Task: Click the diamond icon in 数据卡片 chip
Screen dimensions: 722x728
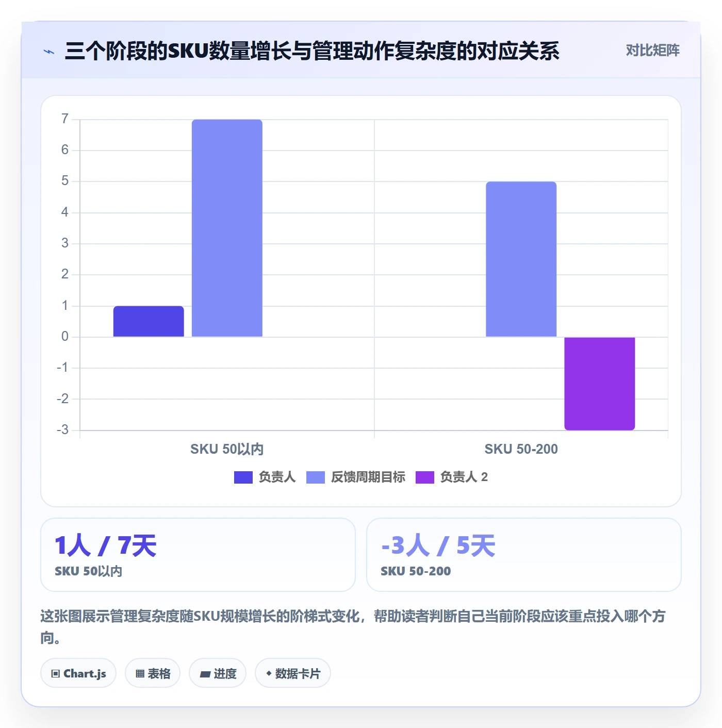Action: [269, 673]
